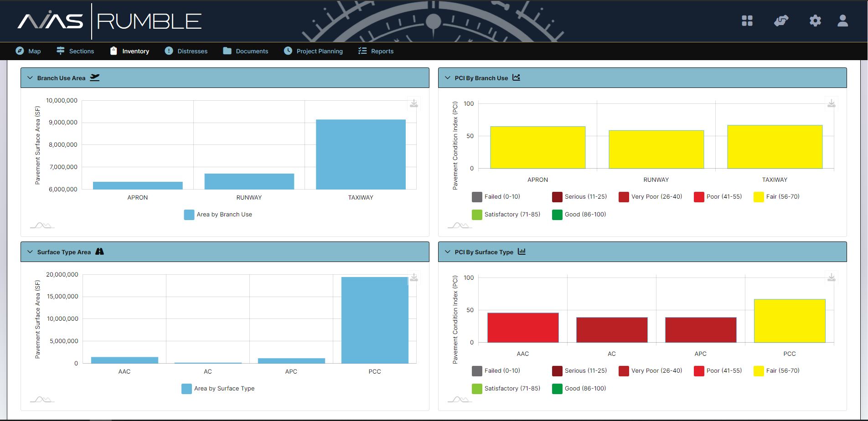Click the compass icon beside Map

coord(20,51)
